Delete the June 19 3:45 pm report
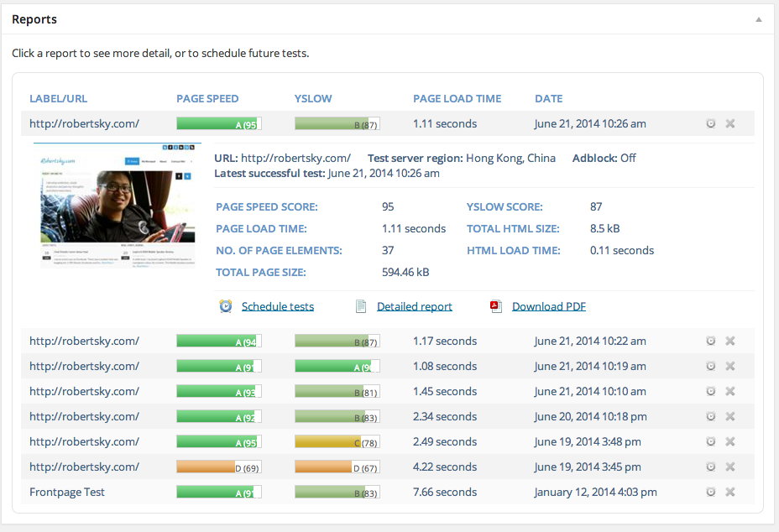Viewport: 779px width, 532px height. click(729, 467)
